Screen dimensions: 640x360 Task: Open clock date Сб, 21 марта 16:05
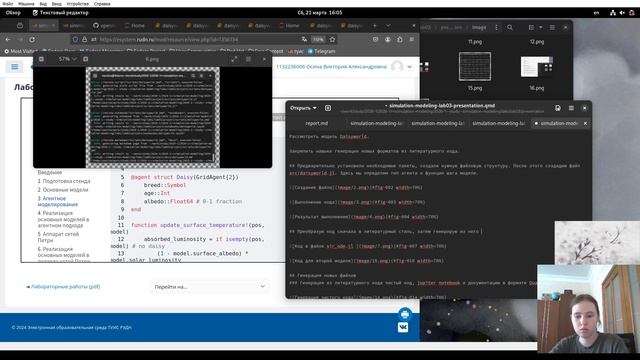click(320, 13)
